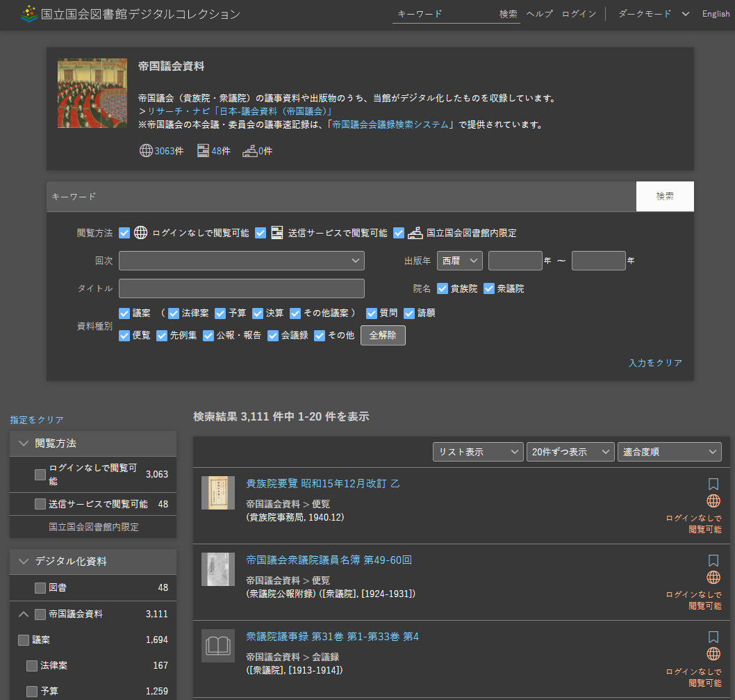
Task: Bookmark 貴族院要覧 昭和15年12月改訂 乙
Action: pyautogui.click(x=713, y=484)
